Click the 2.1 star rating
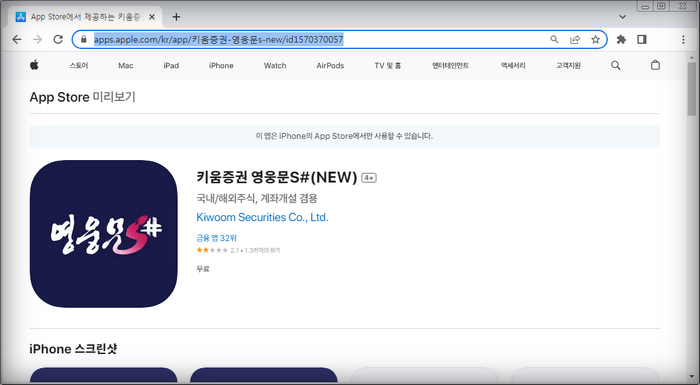The image size is (700, 385). [238, 250]
